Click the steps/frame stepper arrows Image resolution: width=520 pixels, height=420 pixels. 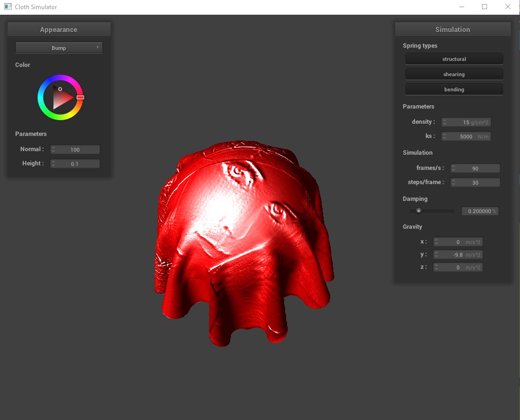pos(454,183)
